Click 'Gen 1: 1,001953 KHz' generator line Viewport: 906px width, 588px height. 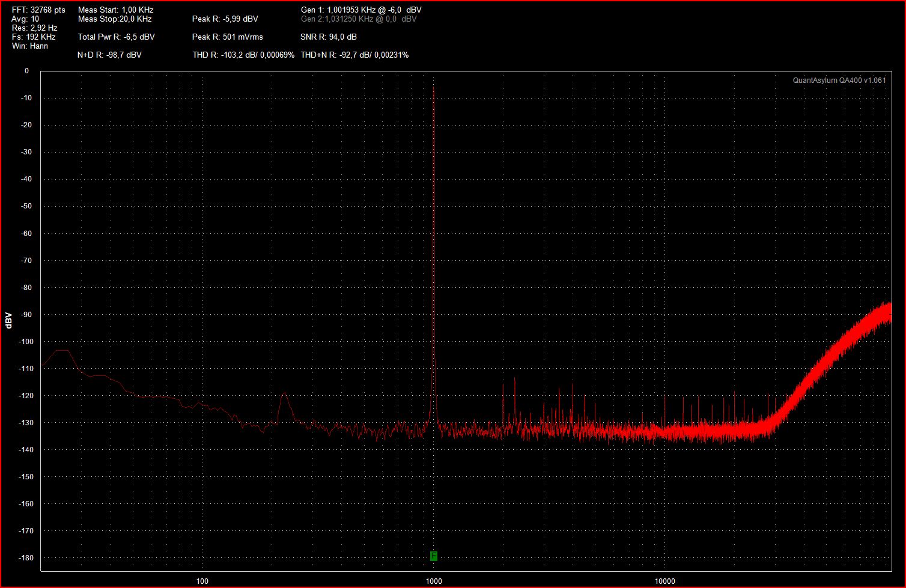click(x=361, y=10)
